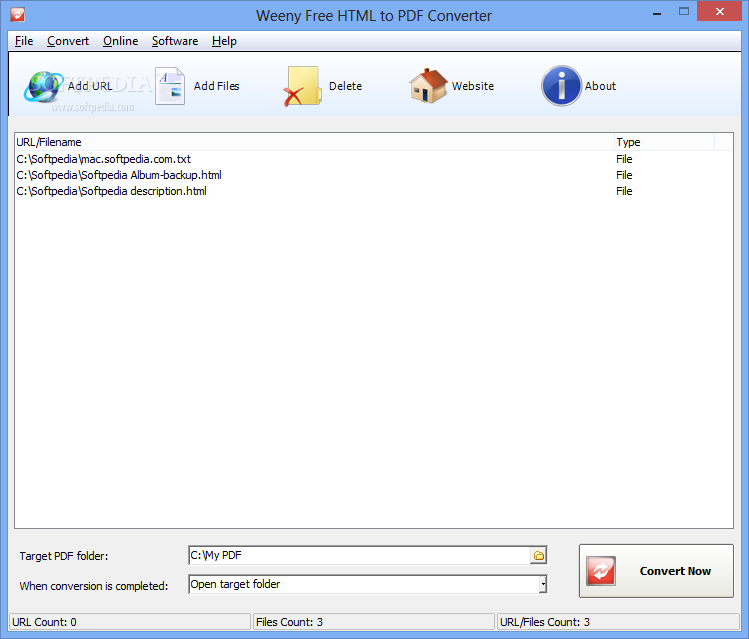The width and height of the screenshot is (749, 639).
Task: Click the Type column header
Action: pos(664,142)
